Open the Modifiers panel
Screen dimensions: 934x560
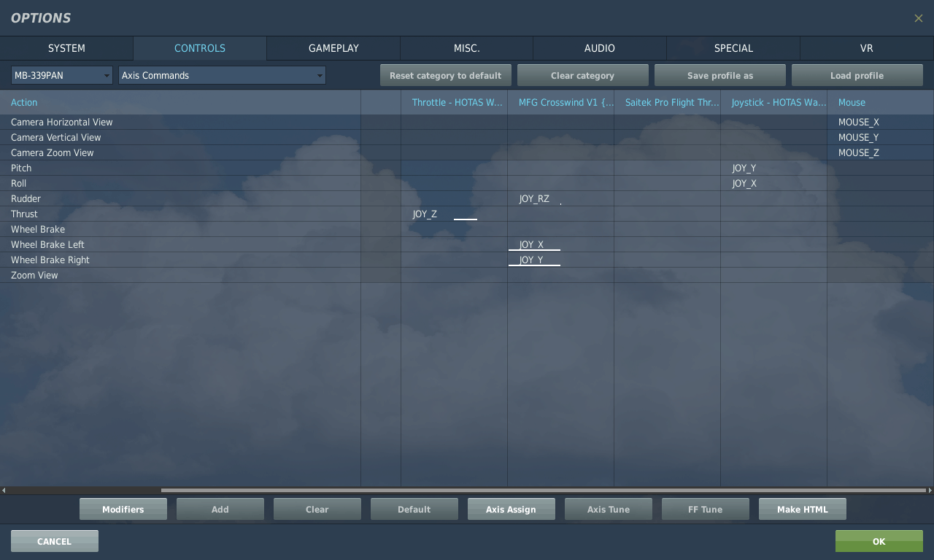[x=123, y=509]
